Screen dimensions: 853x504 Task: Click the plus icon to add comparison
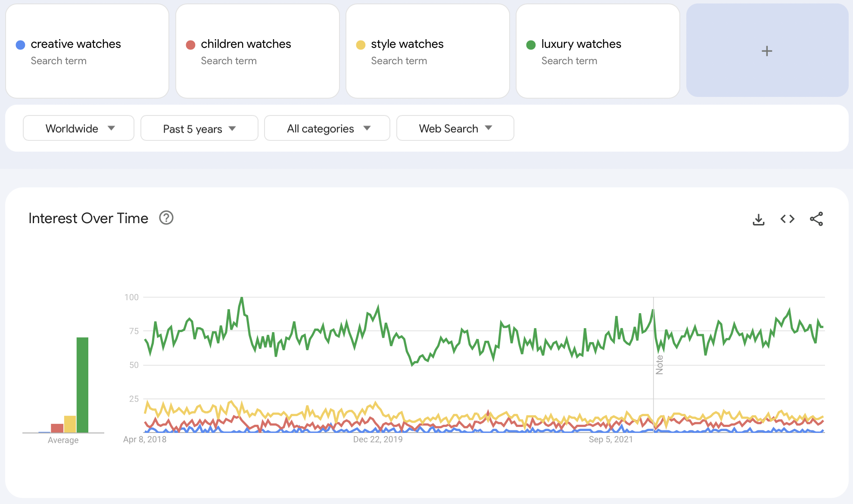[767, 51]
